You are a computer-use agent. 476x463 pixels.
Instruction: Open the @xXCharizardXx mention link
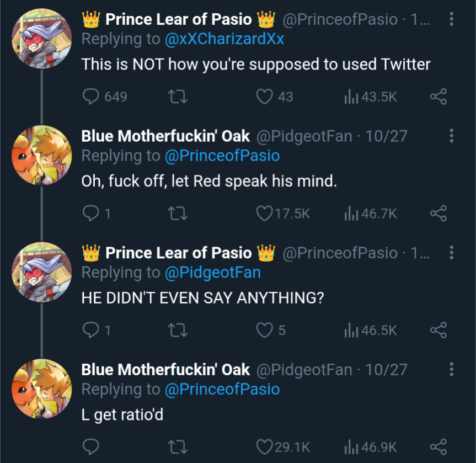(224, 40)
